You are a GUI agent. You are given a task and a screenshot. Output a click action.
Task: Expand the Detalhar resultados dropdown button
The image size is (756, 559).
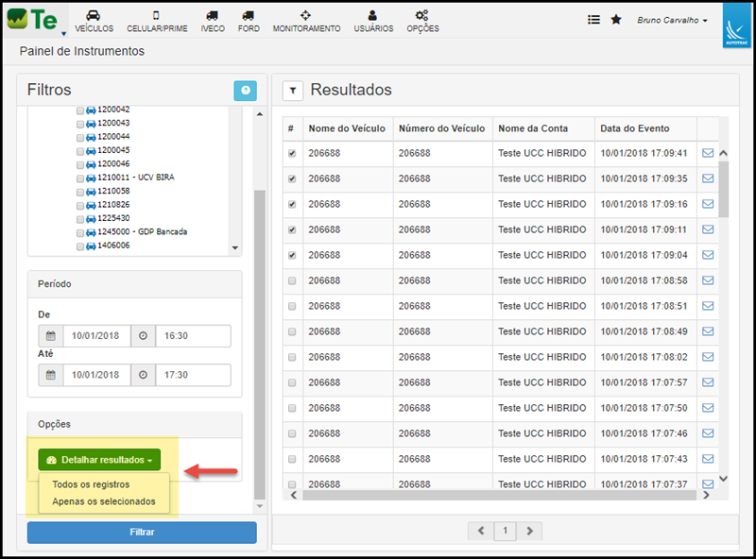(99, 460)
